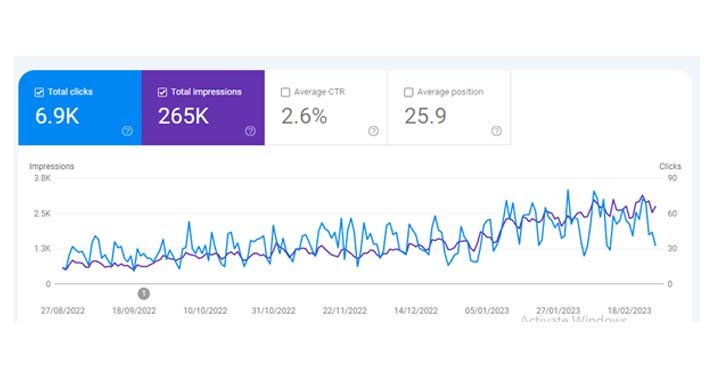The height and width of the screenshot is (377, 711).
Task: Open help icon on Total impressions card
Action: [250, 131]
